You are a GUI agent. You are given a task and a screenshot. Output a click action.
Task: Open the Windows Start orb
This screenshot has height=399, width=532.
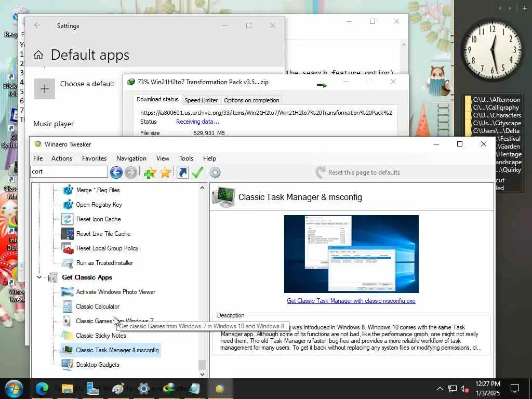[x=13, y=389]
